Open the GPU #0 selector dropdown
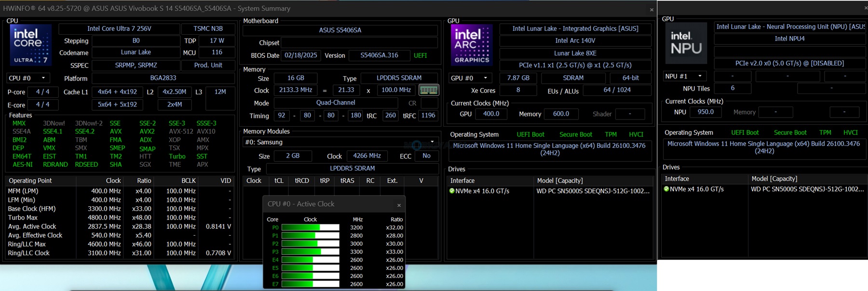868x291 pixels. tap(471, 78)
